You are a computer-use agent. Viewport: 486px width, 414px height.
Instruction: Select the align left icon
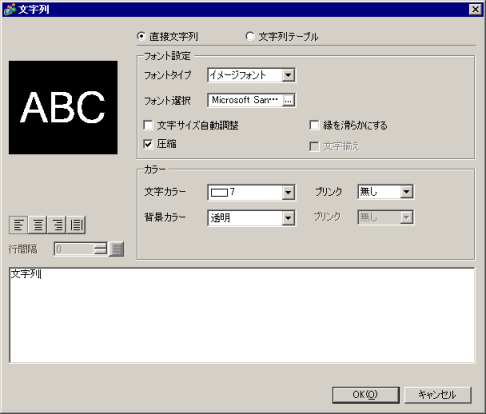tap(18, 225)
